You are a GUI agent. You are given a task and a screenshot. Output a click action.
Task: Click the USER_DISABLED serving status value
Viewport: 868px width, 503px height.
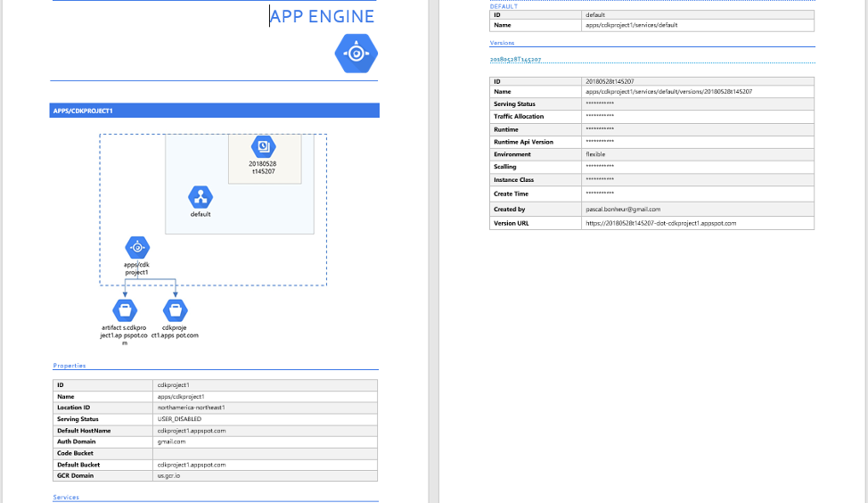(x=179, y=419)
